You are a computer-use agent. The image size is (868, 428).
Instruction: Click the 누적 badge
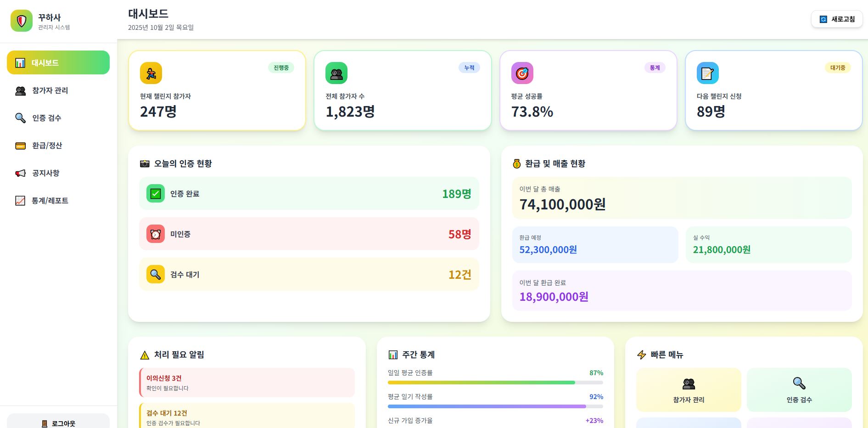469,68
